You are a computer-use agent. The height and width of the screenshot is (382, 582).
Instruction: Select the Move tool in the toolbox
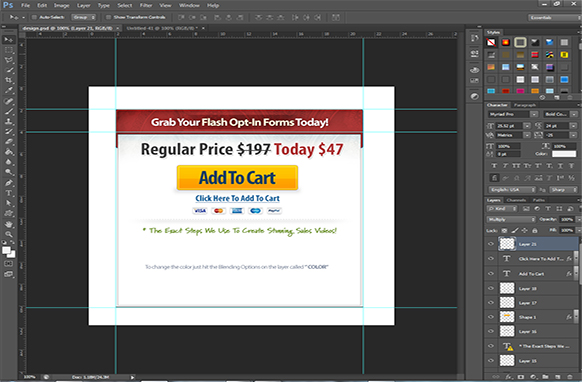[x=8, y=40]
